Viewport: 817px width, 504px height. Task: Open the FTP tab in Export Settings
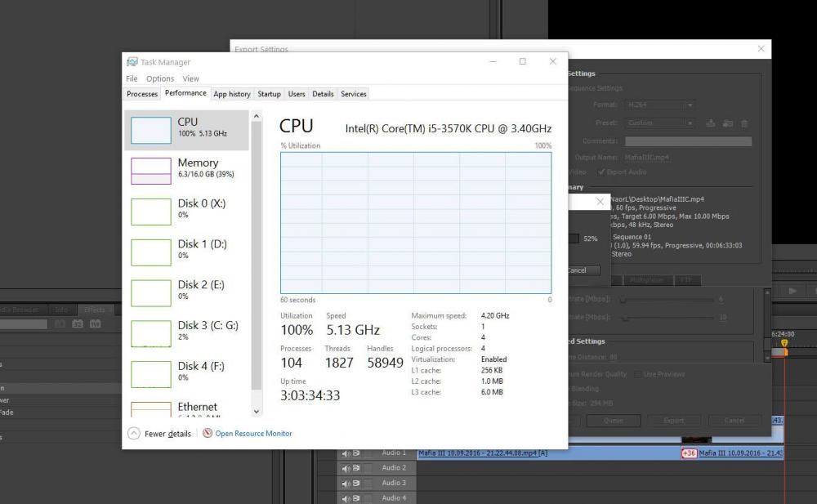[x=685, y=280]
